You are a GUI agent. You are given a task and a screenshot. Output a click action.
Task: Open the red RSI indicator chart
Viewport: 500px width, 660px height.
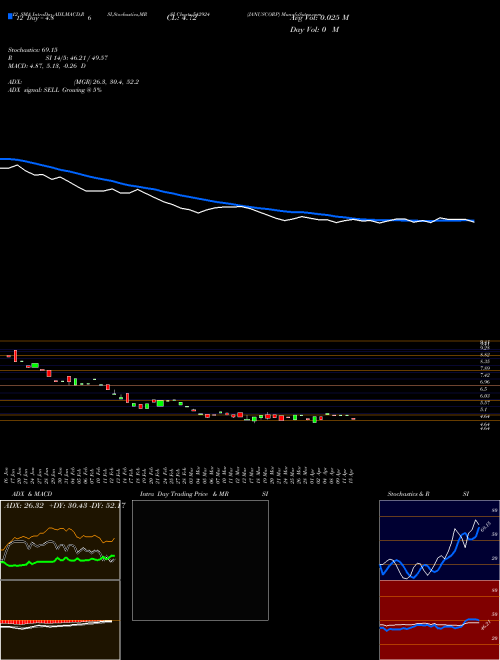tap(439, 620)
